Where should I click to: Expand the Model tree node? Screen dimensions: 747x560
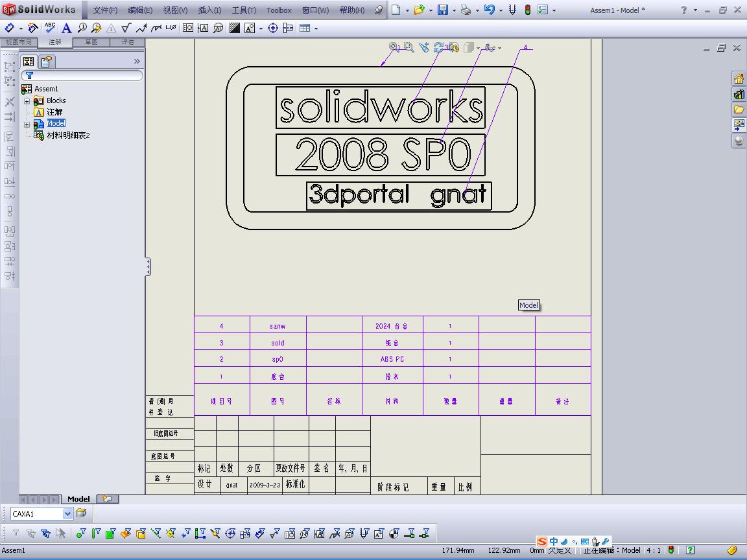27,124
